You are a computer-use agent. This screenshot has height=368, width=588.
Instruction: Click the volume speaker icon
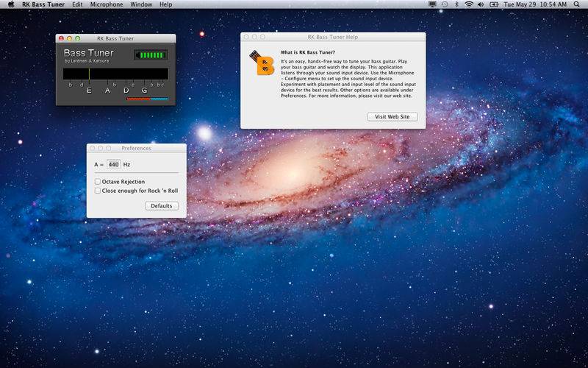[x=480, y=4]
